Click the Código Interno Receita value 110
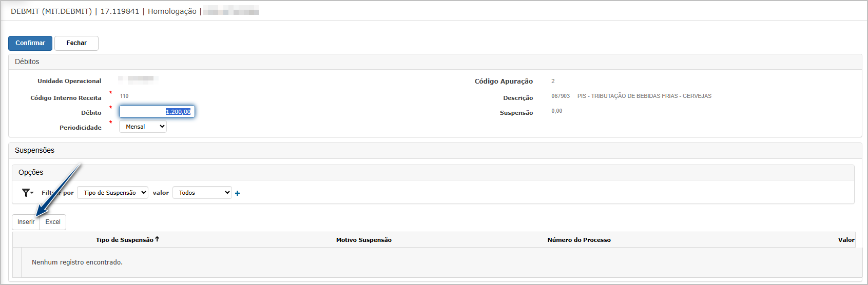This screenshot has height=285, width=868. (124, 96)
